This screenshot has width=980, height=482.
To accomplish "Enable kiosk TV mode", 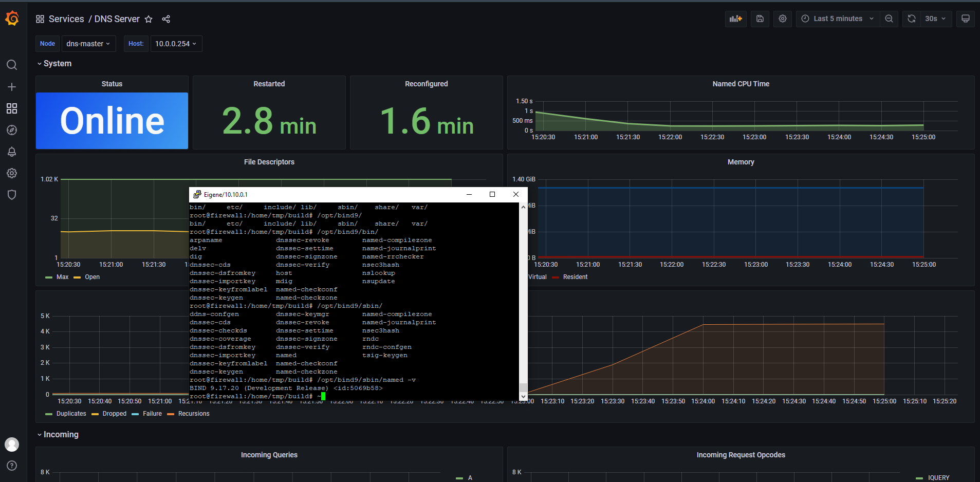I will [965, 18].
